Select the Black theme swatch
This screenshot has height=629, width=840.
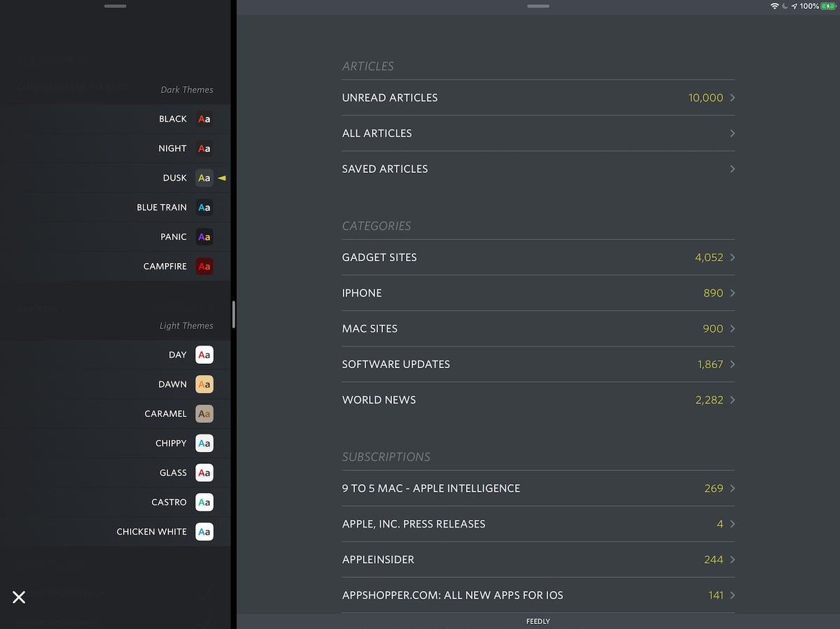pos(204,119)
